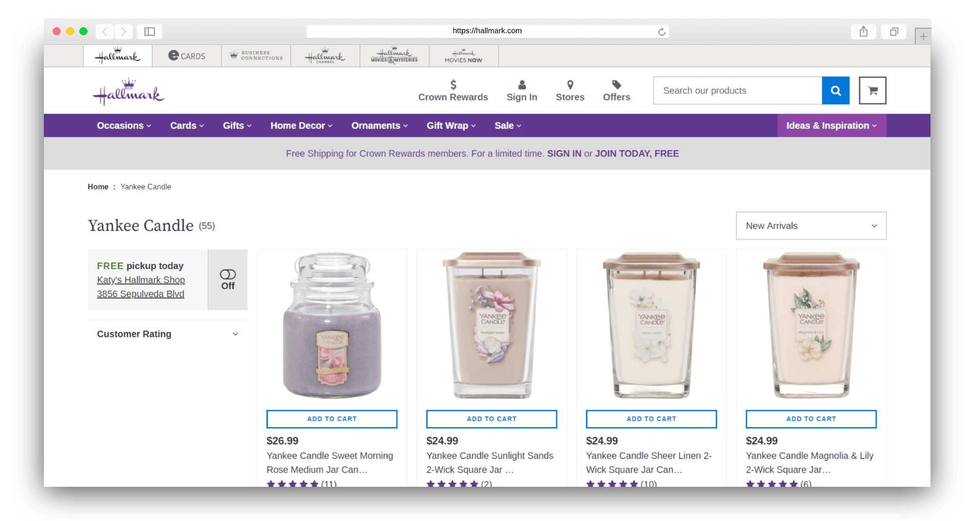
Task: Click the JOIN TODAY, FREE link
Action: coord(636,153)
